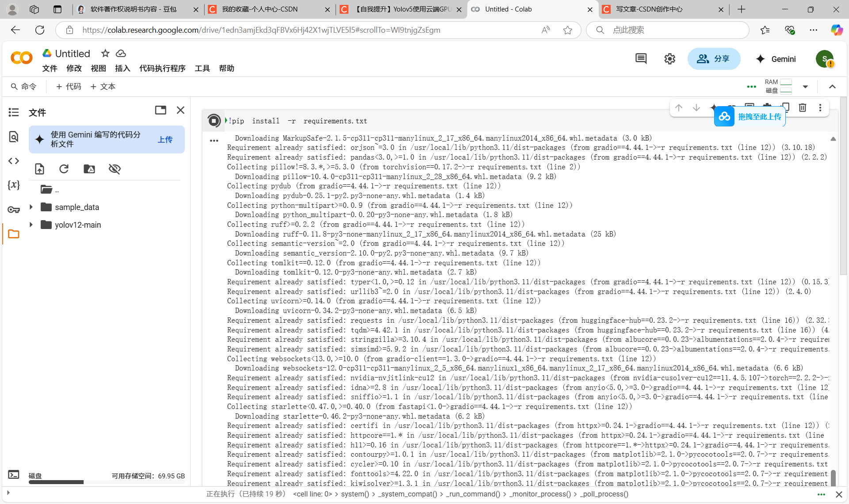Open the secrets key panel

(14, 210)
